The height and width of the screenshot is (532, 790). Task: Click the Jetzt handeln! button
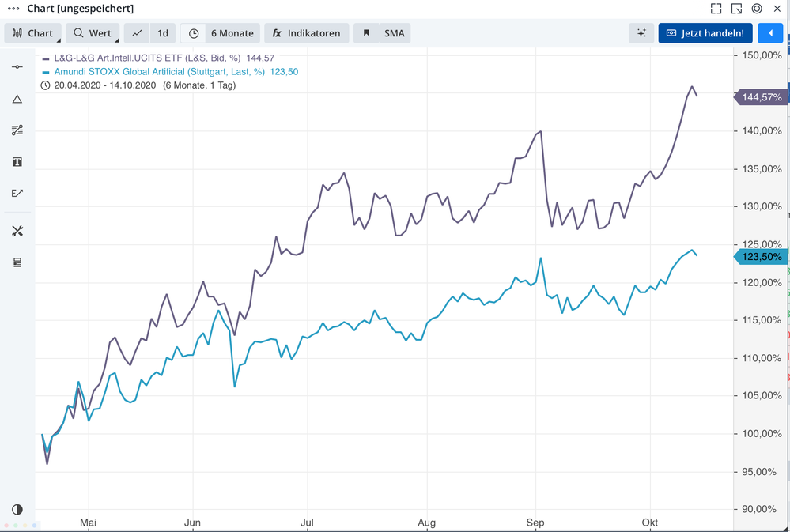tap(705, 33)
